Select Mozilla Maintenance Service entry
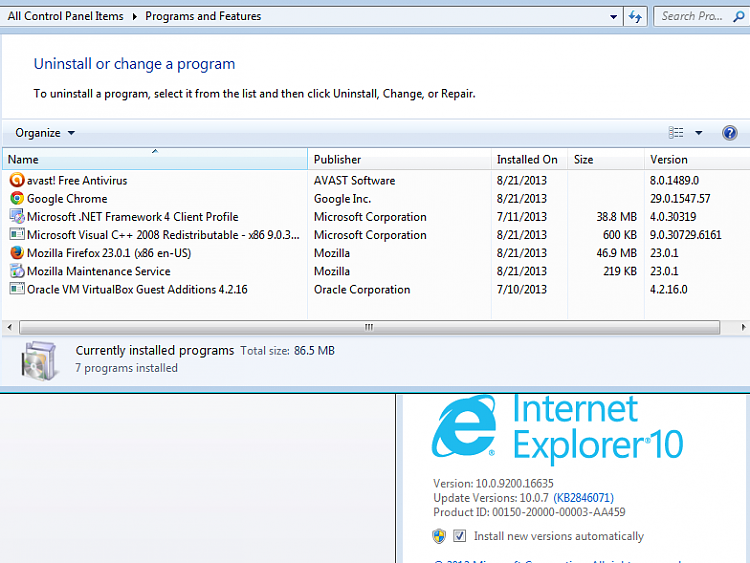The height and width of the screenshot is (563, 750). 99,271
